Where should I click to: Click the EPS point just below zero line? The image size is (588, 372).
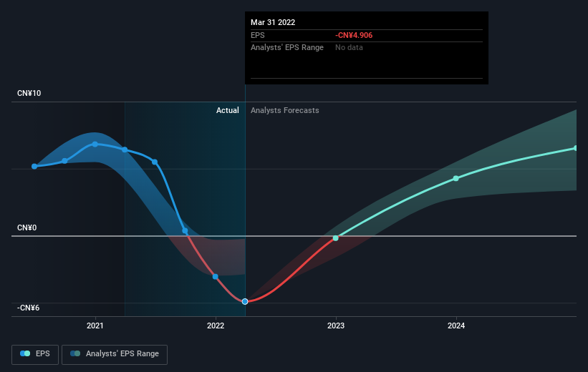[185, 231]
